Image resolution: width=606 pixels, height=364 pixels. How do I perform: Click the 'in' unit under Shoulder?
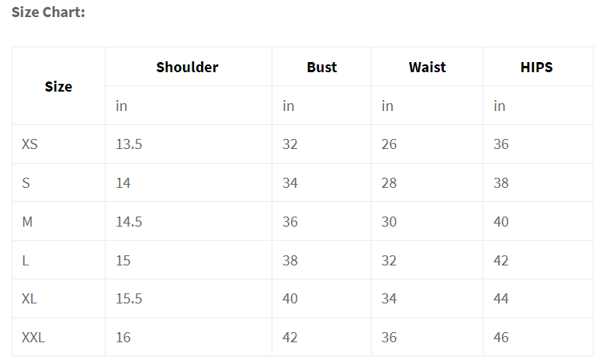(x=121, y=106)
